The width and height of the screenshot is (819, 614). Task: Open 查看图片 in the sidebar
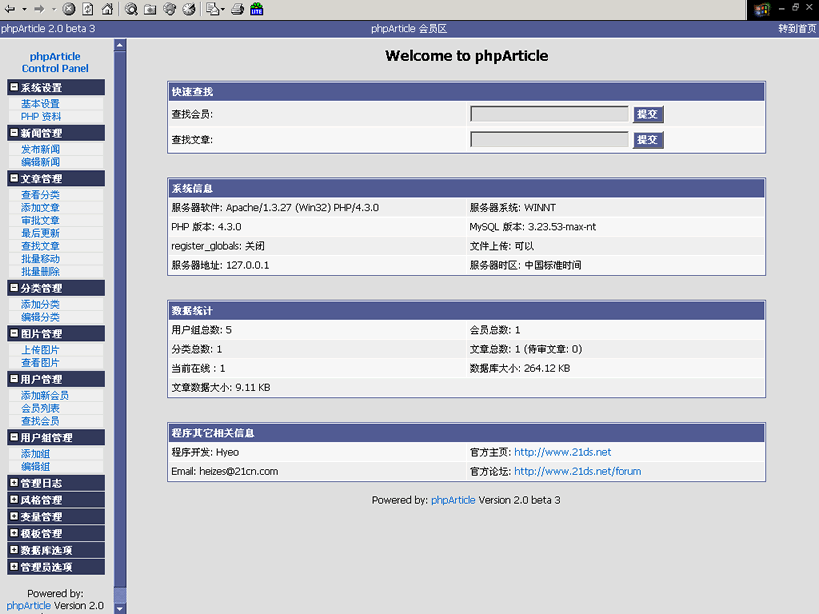coord(40,362)
